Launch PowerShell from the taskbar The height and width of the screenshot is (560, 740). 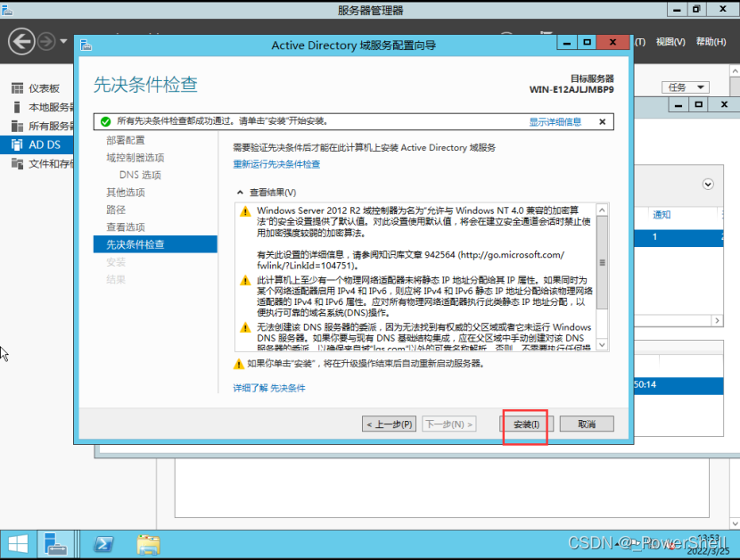103,545
